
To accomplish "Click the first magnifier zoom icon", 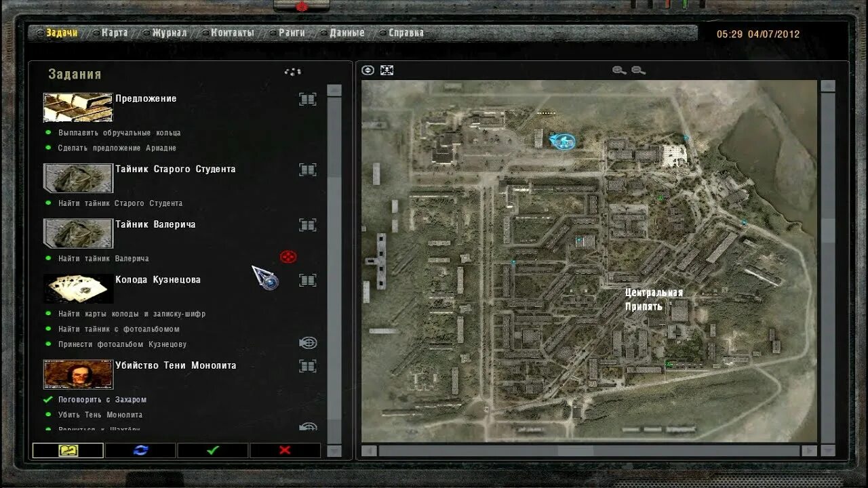I will (619, 70).
